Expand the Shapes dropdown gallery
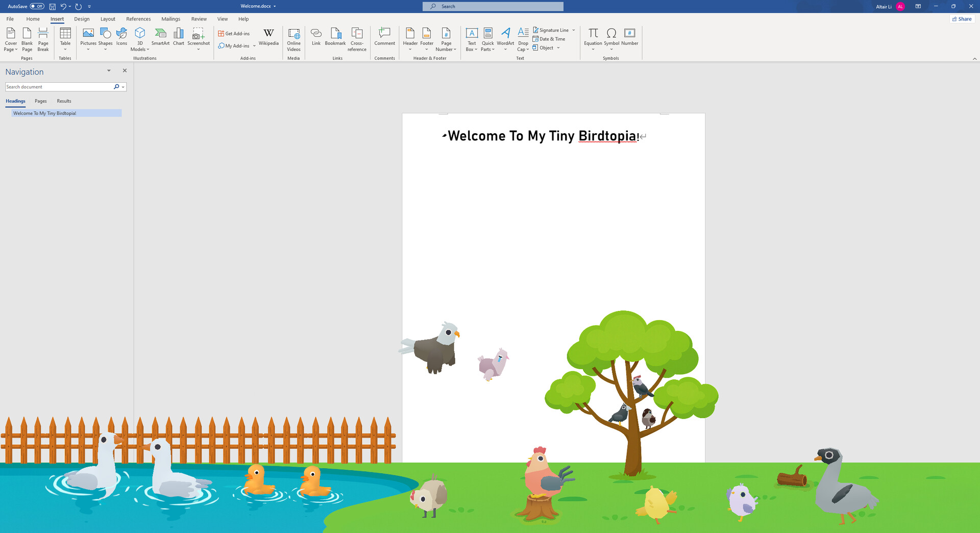 coord(105,50)
